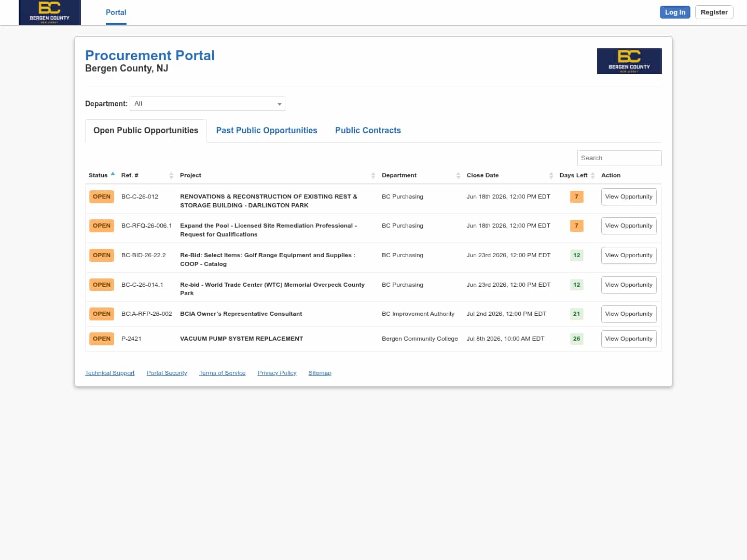Sort by Status column arrow

coord(113,174)
